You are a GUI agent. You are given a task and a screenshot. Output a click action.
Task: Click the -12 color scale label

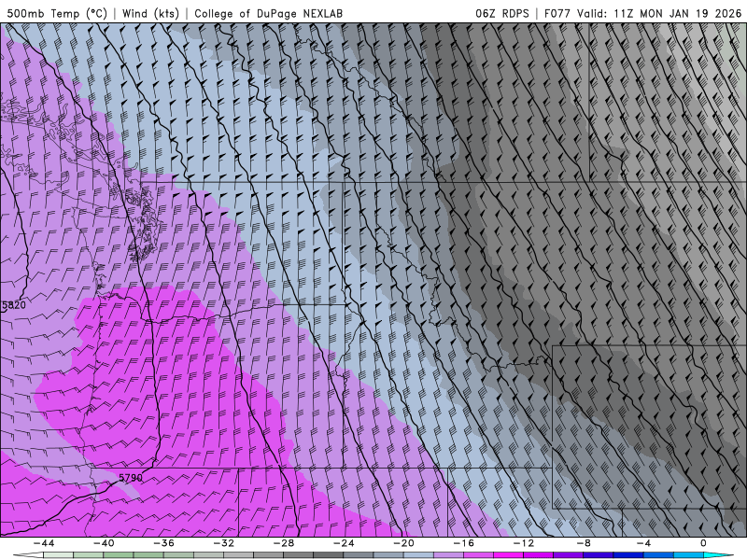[x=524, y=543]
